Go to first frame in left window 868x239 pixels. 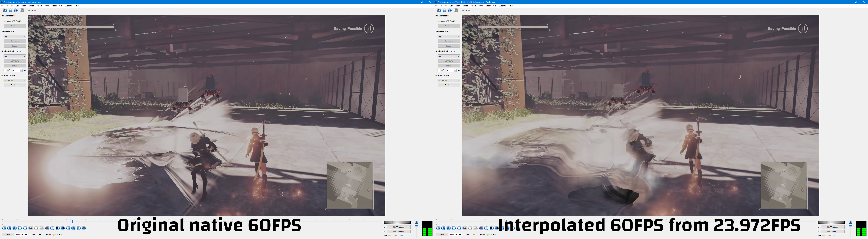(x=68, y=228)
